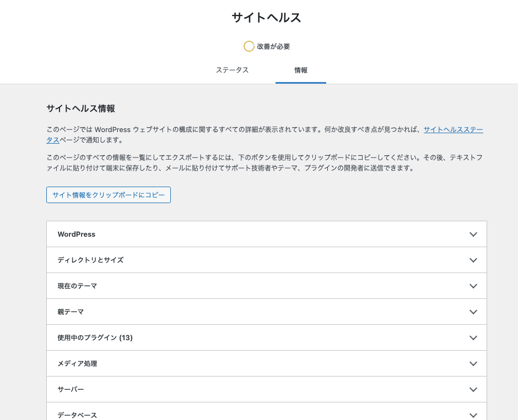The height and width of the screenshot is (420, 518).
Task: Select the 情報 tab
Action: point(301,70)
